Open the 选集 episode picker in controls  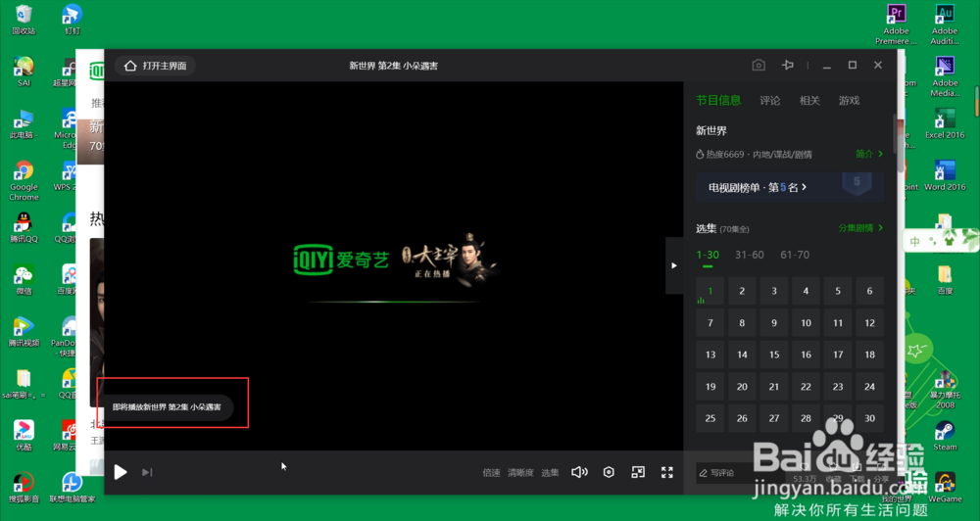(x=550, y=473)
